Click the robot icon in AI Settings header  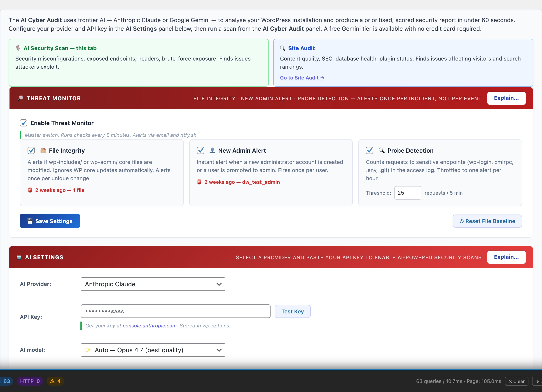[x=19, y=257]
